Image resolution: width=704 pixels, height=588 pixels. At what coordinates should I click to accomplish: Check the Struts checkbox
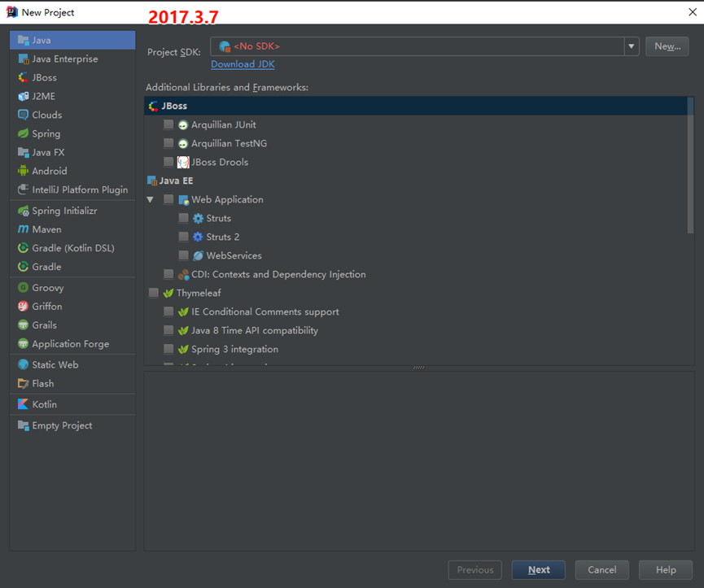coord(183,218)
